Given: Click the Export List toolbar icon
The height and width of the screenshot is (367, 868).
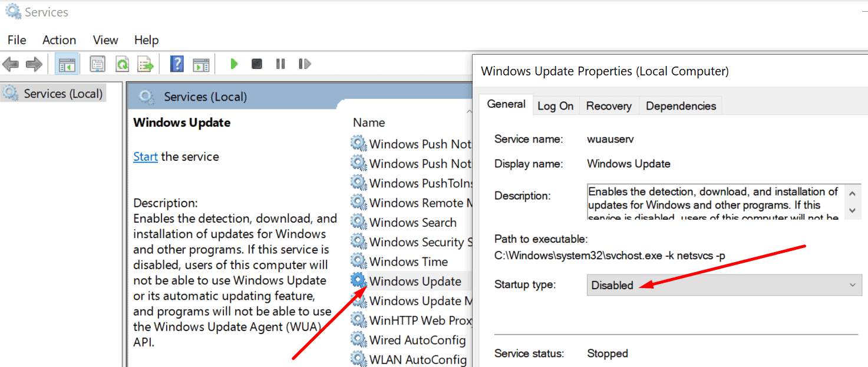Looking at the screenshot, I should [x=146, y=64].
